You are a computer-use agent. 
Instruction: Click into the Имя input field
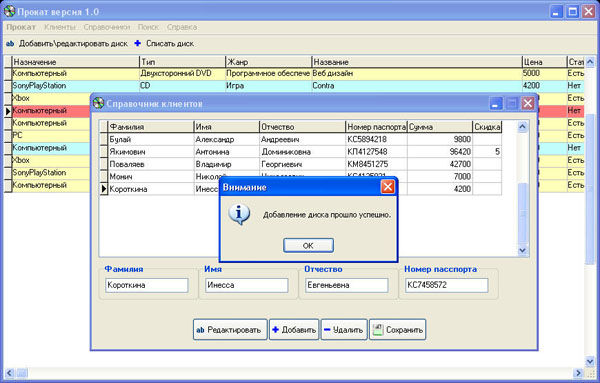(246, 285)
